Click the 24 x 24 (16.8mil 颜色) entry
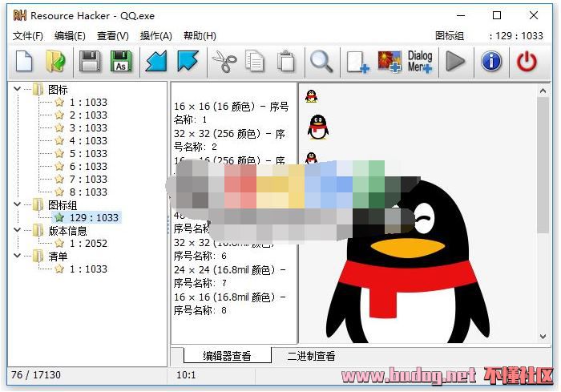Viewport: 561px width, 392px height. click(230, 276)
